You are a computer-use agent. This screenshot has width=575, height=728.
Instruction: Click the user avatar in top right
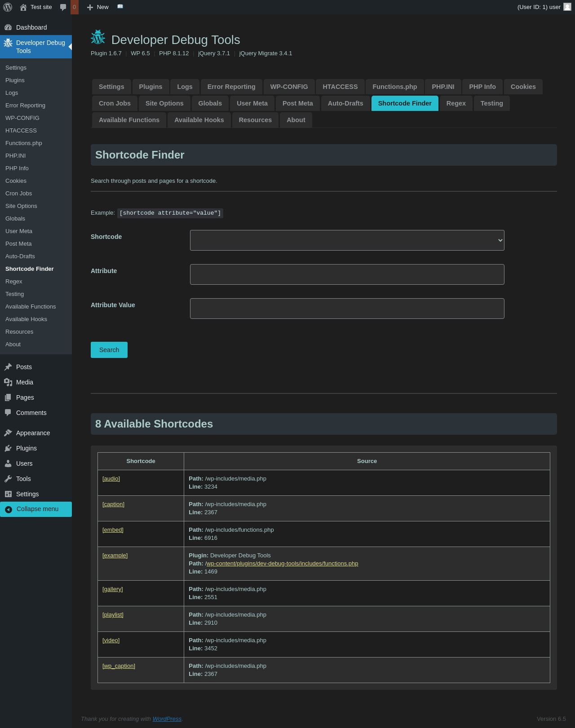pyautogui.click(x=567, y=7)
